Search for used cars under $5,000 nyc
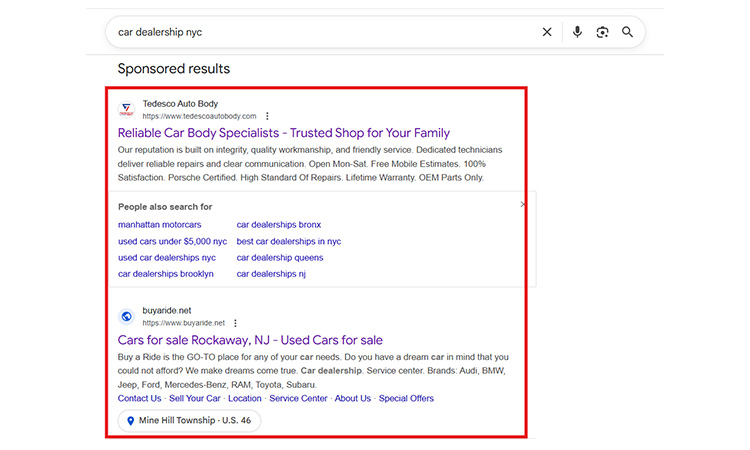Screen dimensions: 750x450 point(173,241)
